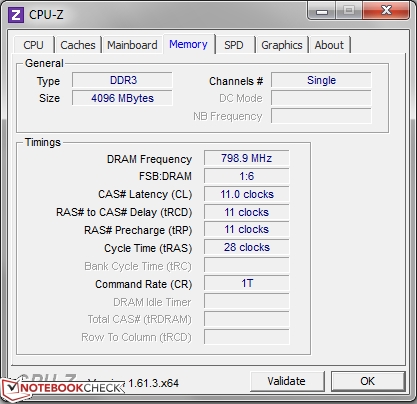Screen dimensions: 417x404
Task: Click the Timings group heading
Action: [x=43, y=142]
